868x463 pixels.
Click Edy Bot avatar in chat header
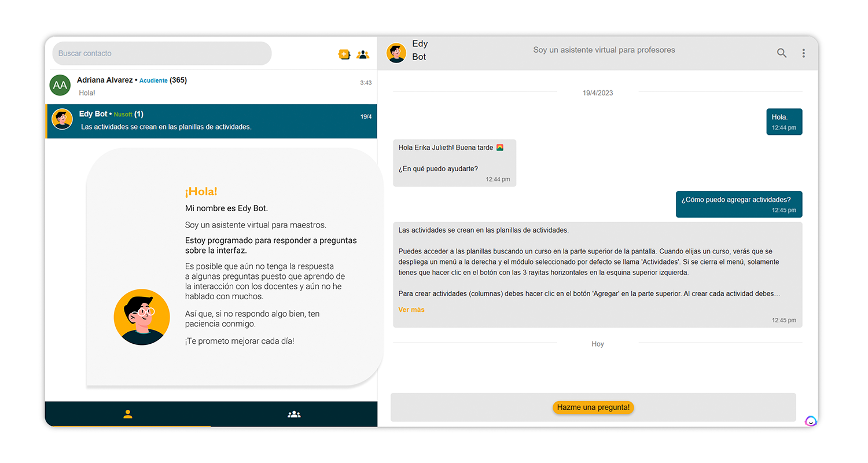tap(396, 53)
